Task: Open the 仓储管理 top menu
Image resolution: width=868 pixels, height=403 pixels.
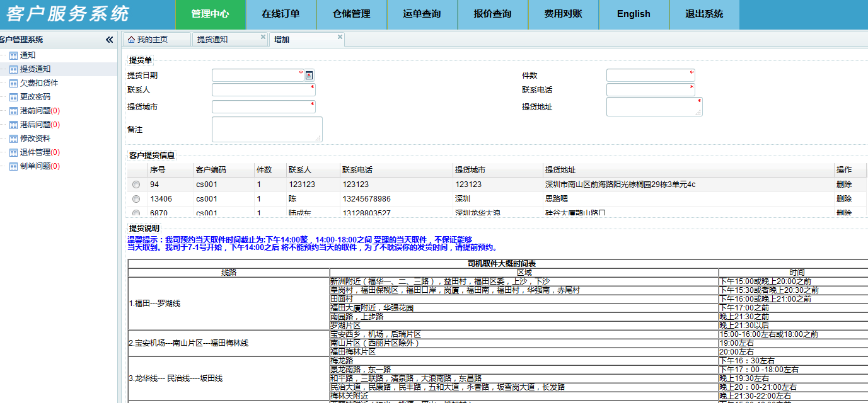Action: 352,14
